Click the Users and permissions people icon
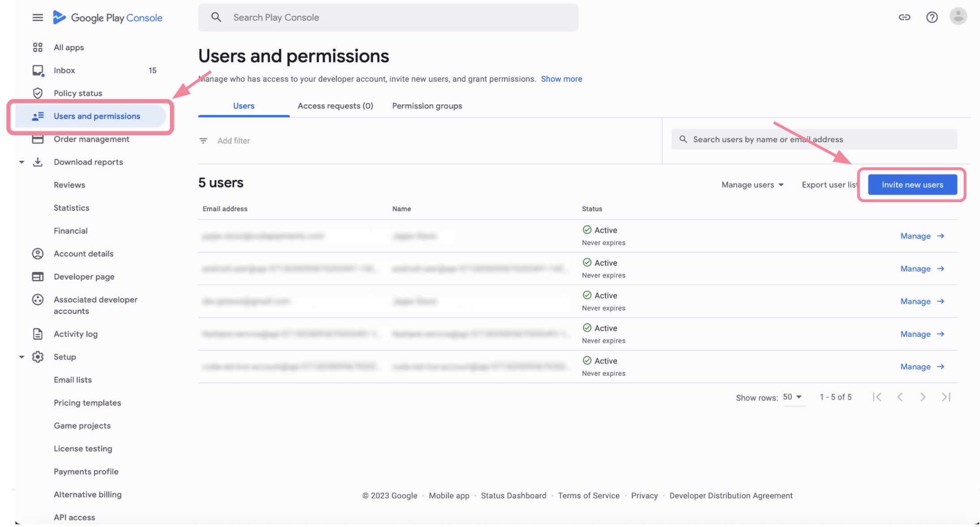 point(38,116)
